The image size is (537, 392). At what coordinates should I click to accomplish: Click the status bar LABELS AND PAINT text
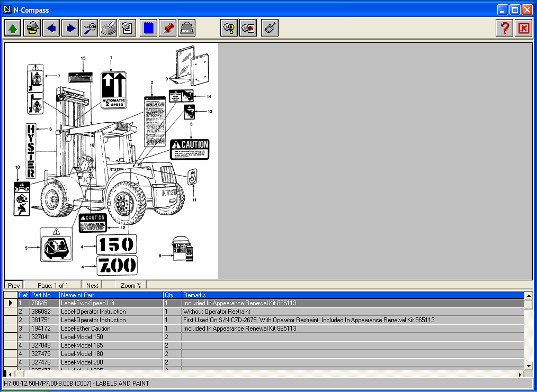pyautogui.click(x=122, y=384)
